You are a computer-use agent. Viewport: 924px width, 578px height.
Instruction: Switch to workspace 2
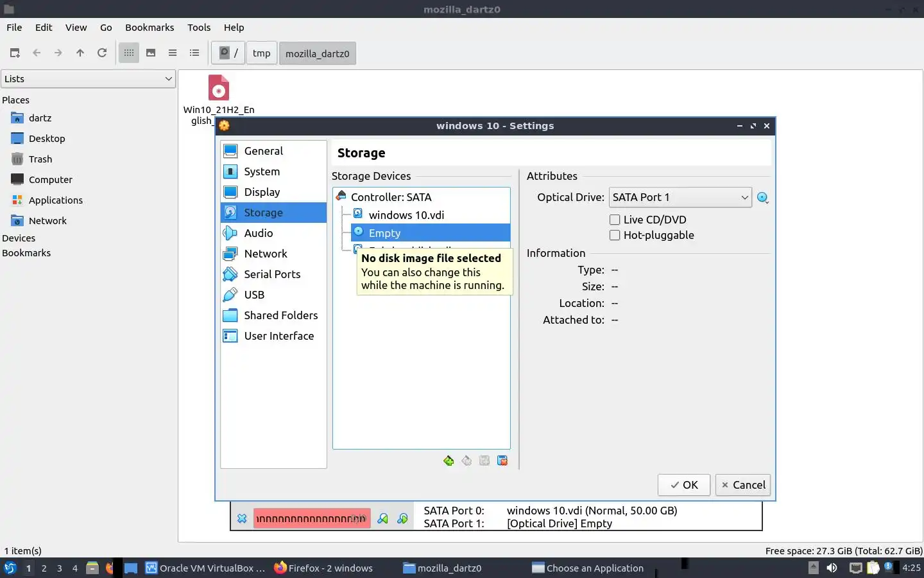[x=44, y=568]
